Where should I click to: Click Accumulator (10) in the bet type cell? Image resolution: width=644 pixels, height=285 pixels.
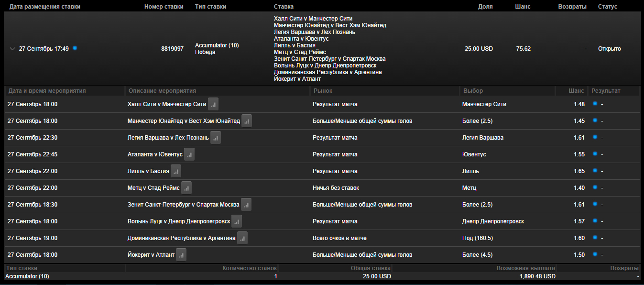click(x=217, y=45)
